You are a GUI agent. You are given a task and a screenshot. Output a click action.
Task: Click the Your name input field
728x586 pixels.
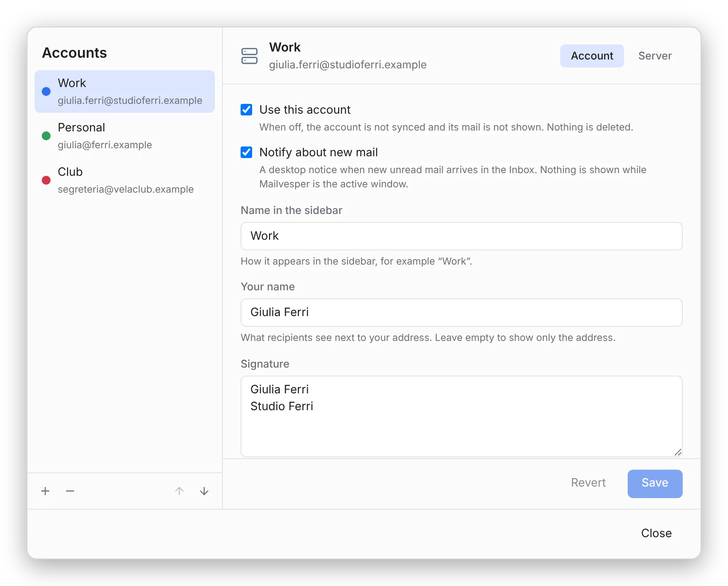pyautogui.click(x=461, y=313)
